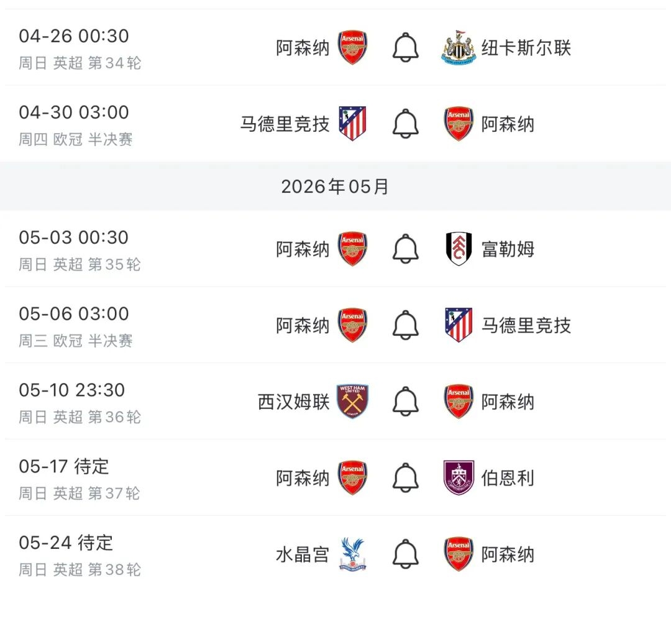The height and width of the screenshot is (644, 671).
Task: Open 水晶宫 team name link
Action: [x=303, y=554]
